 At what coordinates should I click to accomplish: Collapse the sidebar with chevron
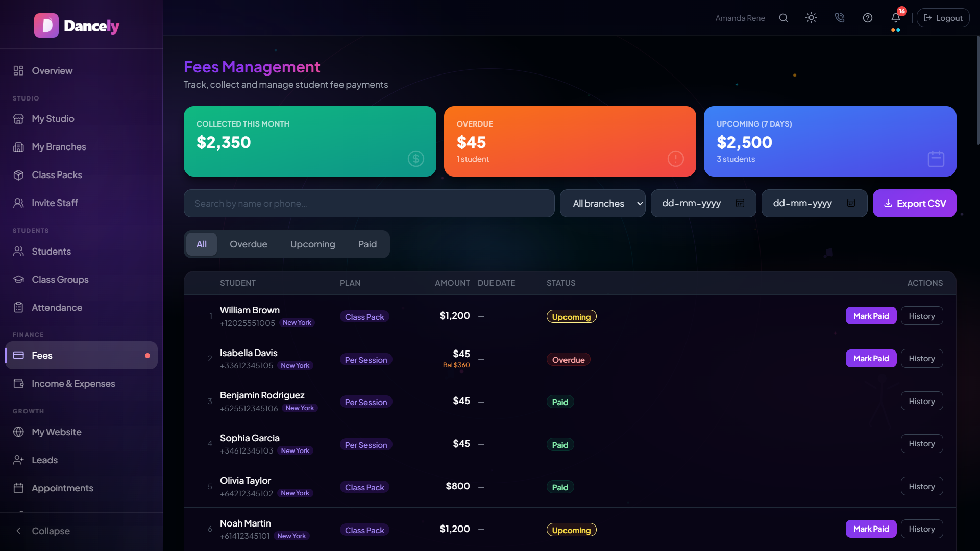point(19,531)
